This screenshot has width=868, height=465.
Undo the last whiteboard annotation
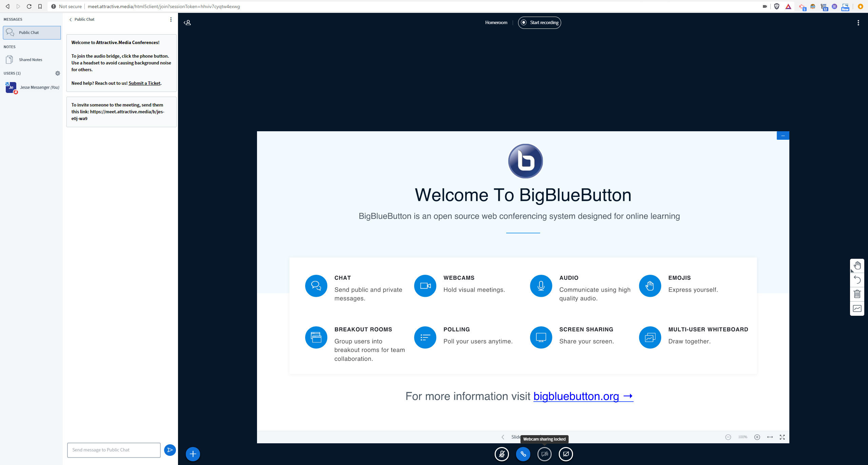(x=857, y=280)
